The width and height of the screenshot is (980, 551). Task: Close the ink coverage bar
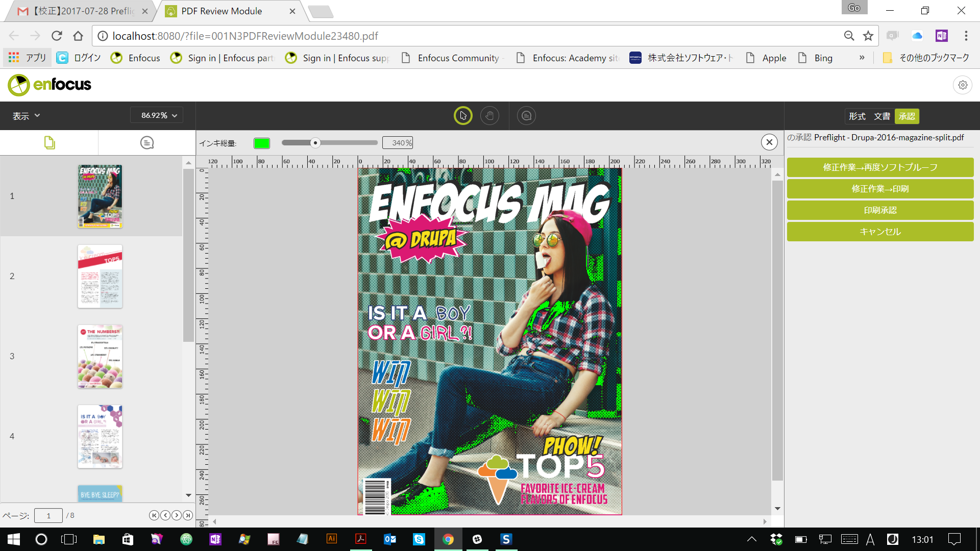click(769, 142)
